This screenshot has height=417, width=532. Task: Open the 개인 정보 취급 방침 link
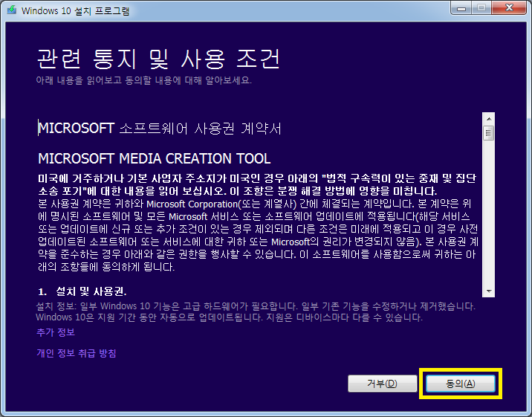(x=77, y=353)
